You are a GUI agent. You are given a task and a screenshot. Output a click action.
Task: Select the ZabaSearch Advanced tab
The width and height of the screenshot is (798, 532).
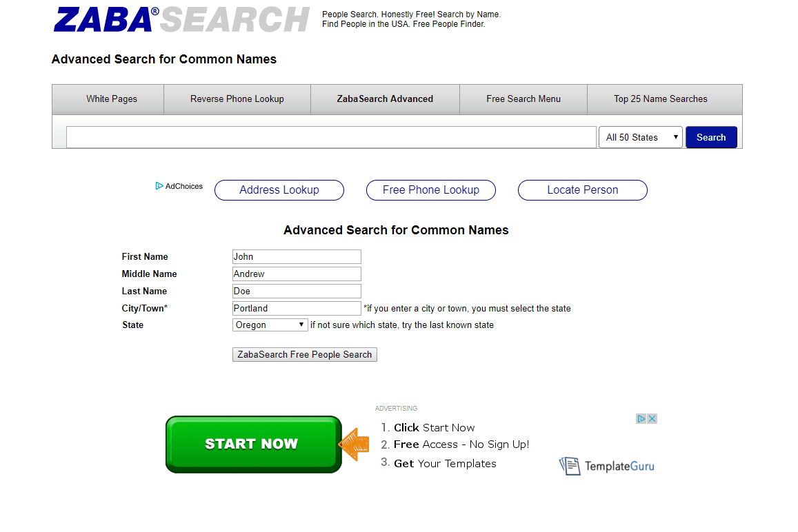pyautogui.click(x=385, y=99)
